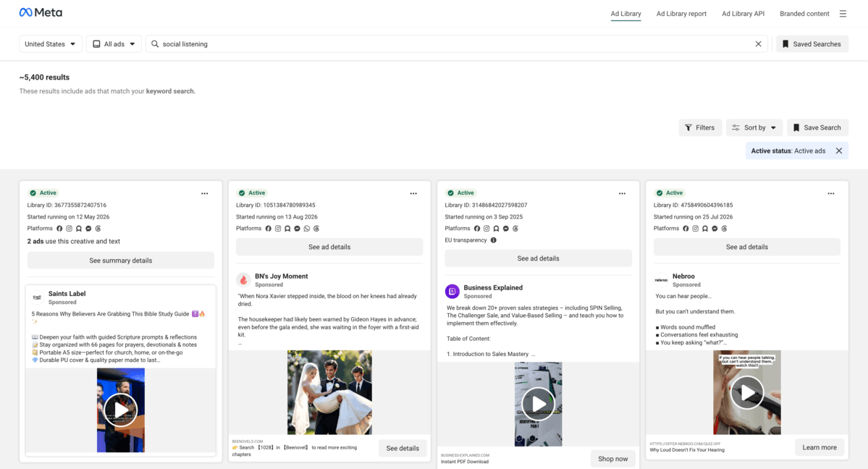This screenshot has width=868, height=469.
Task: Click Nebroo profile avatar
Action: coord(661,279)
